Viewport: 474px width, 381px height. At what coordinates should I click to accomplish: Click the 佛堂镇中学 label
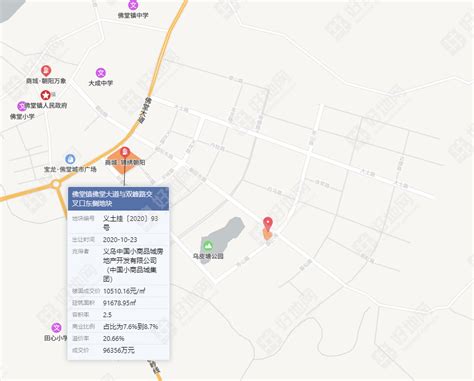(x=133, y=15)
